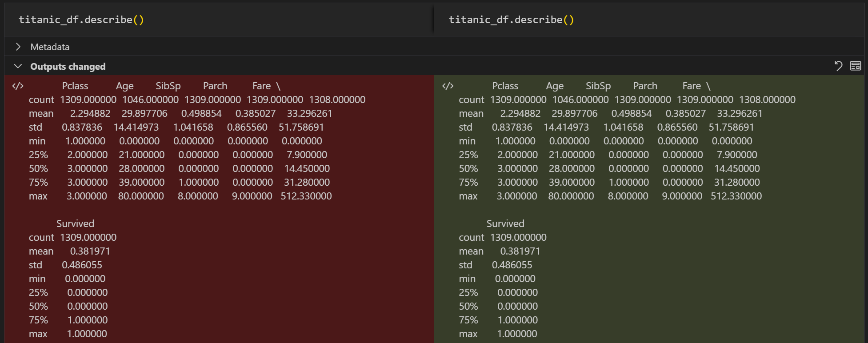Viewport: 868px width, 343px height.
Task: Collapse the Outputs changed section chevron
Action: (x=18, y=66)
